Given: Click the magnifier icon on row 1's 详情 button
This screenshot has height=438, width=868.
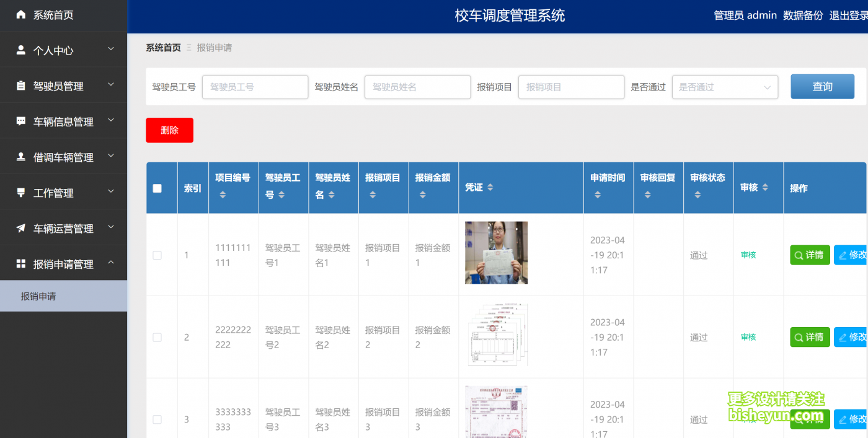Looking at the screenshot, I should tap(800, 255).
